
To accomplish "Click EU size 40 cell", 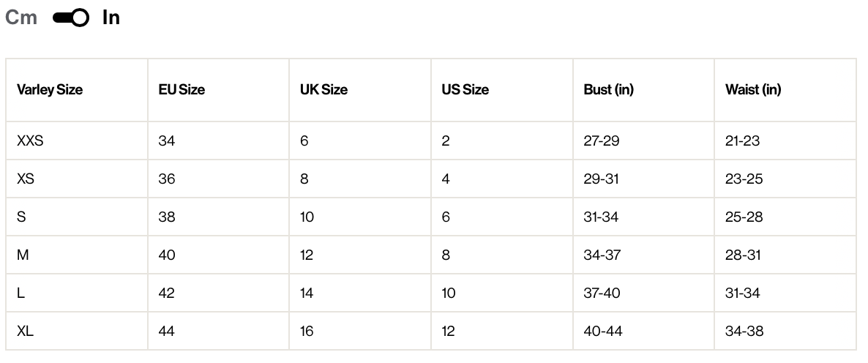I will coord(167,255).
